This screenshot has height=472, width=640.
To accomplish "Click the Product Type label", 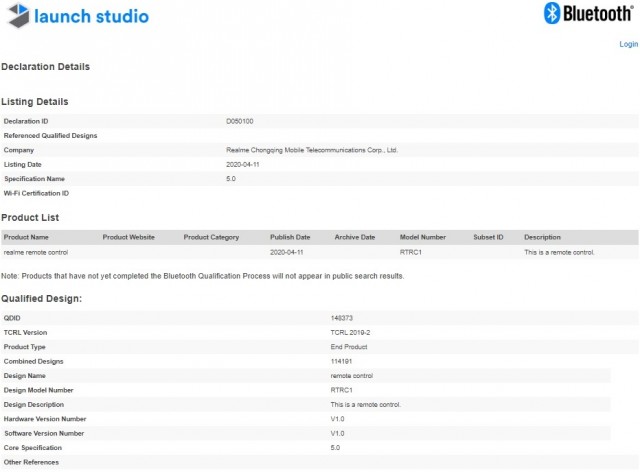I will coord(24,347).
